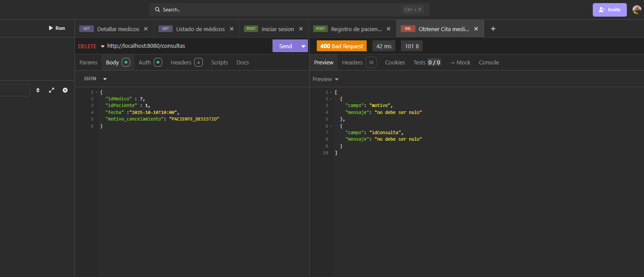Click the "2025-10-10T10:00" date value
This screenshot has width=644, height=277.
[153, 112]
